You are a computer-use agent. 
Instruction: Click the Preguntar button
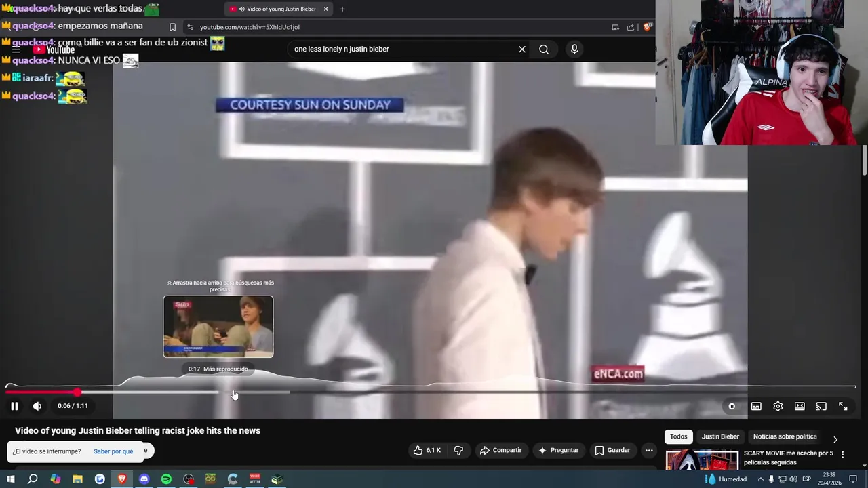point(558,450)
